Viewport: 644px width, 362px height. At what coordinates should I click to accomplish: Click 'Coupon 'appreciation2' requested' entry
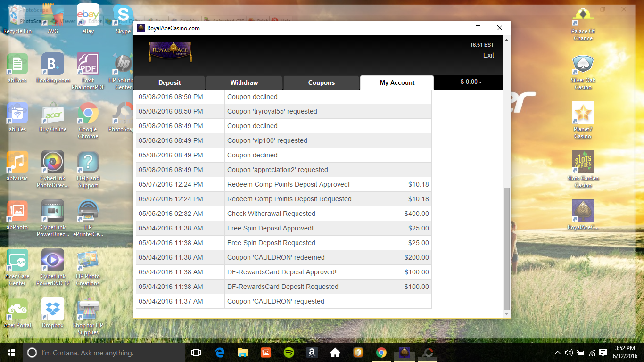278,170
